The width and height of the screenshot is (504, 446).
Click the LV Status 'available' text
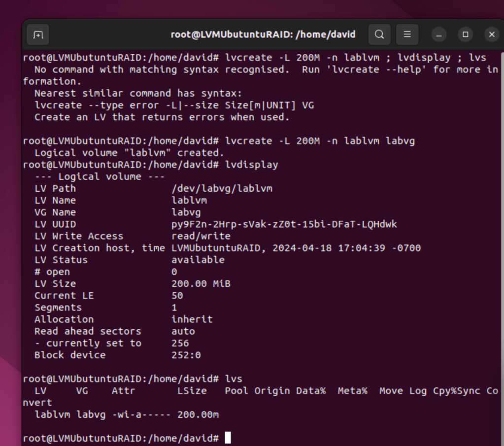[x=198, y=260]
